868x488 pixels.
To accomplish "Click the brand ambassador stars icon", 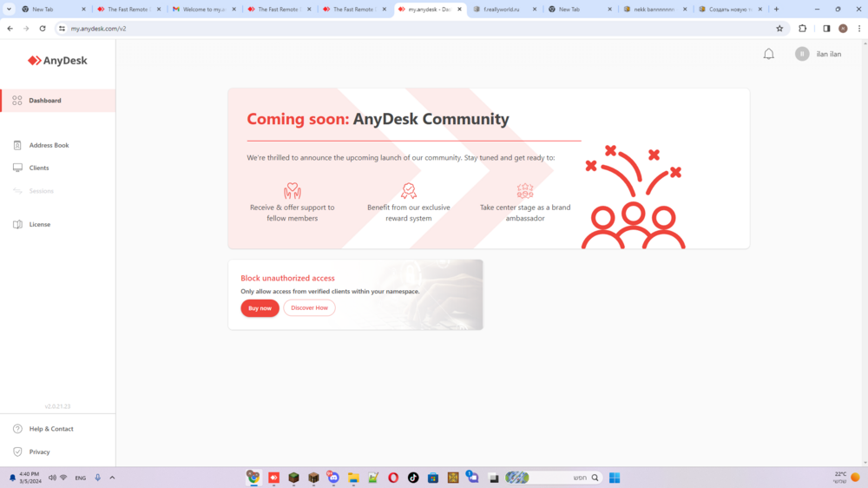I will [525, 190].
